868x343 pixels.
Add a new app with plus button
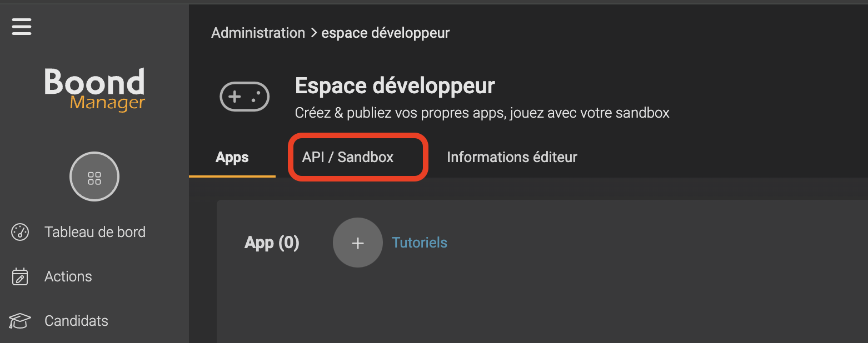[358, 243]
